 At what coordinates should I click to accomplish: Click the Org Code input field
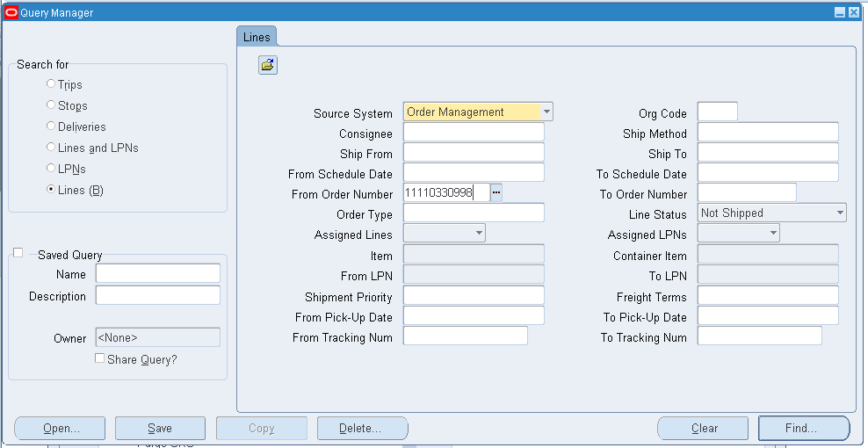click(x=717, y=112)
